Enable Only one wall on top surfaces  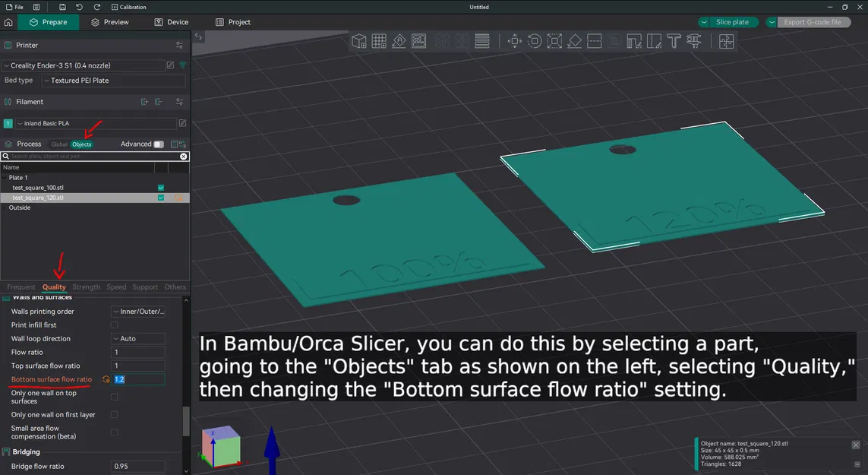point(114,397)
